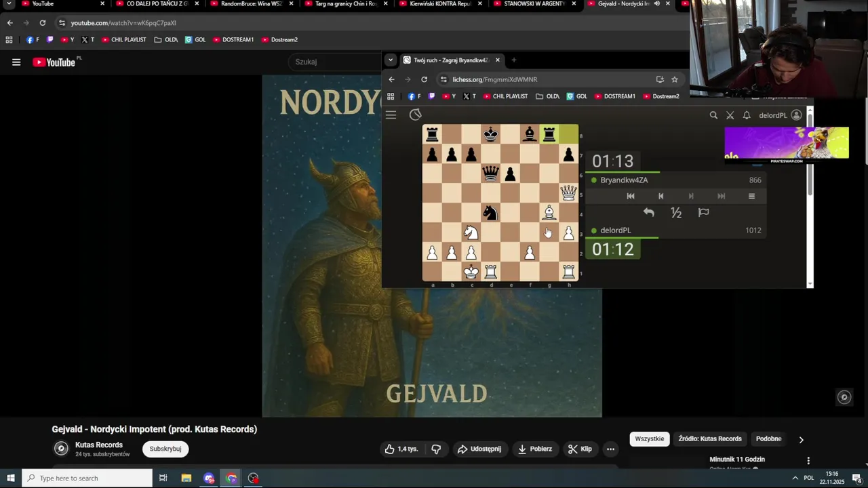Click the Subskrybuj button
868x488 pixels.
(165, 449)
